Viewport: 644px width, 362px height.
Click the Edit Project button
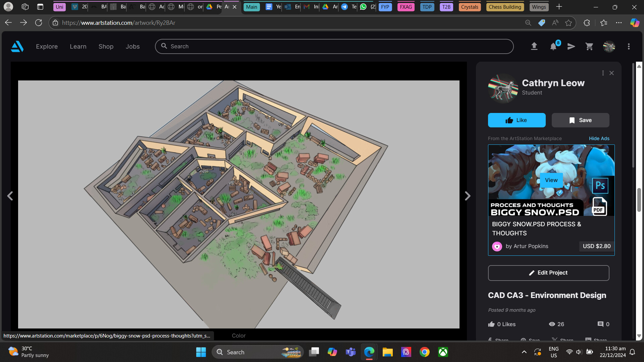pos(548,273)
